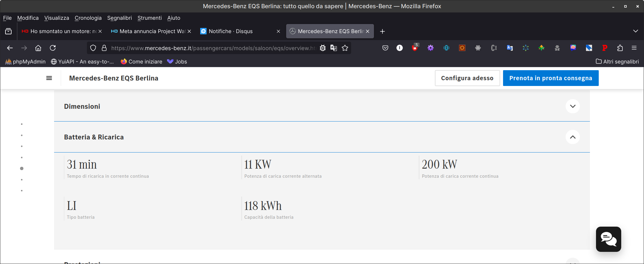Open a new browser tab
Viewport: 644px width, 264px height.
point(382,31)
